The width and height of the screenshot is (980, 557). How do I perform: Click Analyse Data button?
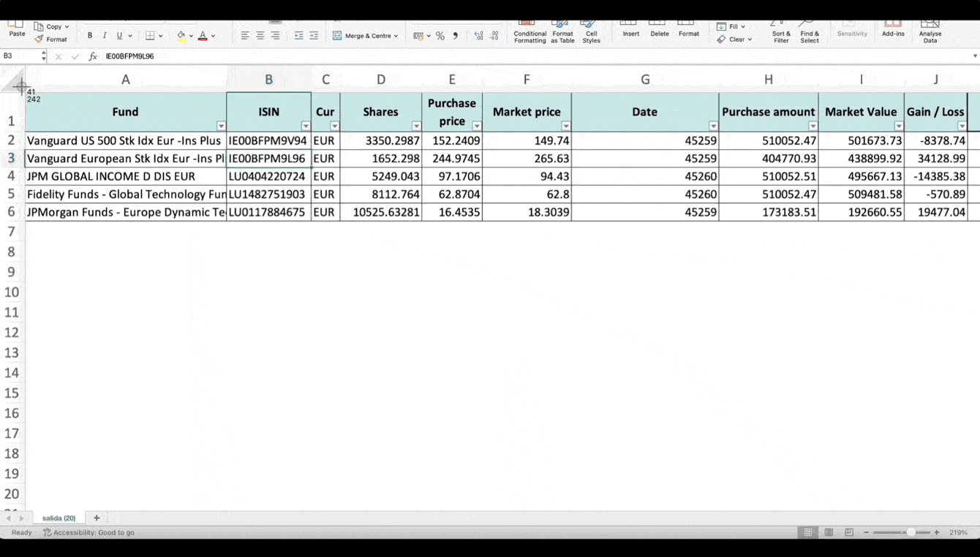[x=930, y=31]
